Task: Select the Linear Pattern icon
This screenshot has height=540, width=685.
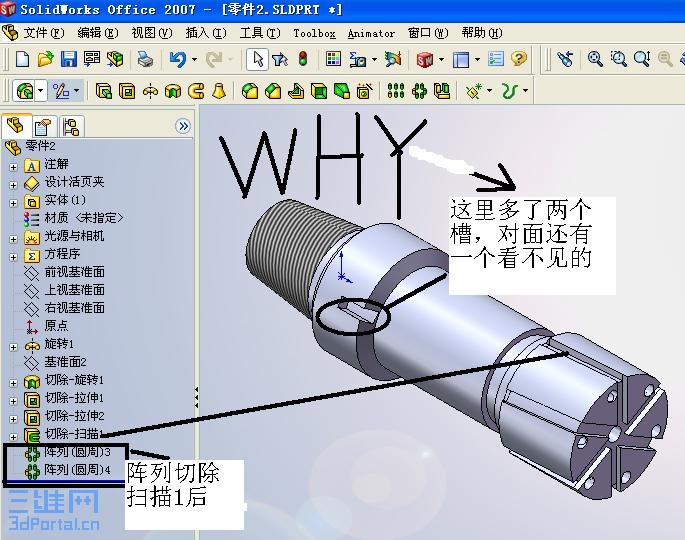Action: click(396, 91)
